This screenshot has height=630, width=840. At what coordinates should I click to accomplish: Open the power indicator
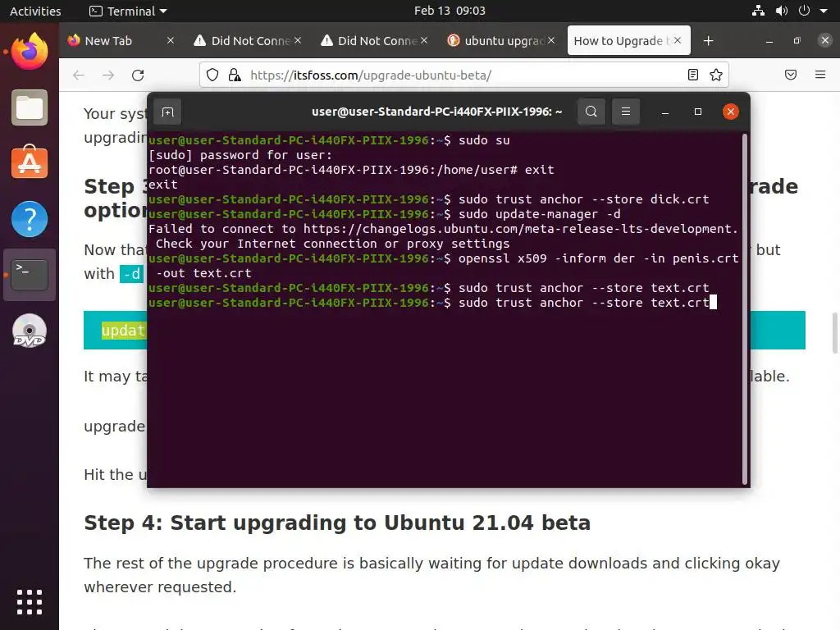coord(804,11)
